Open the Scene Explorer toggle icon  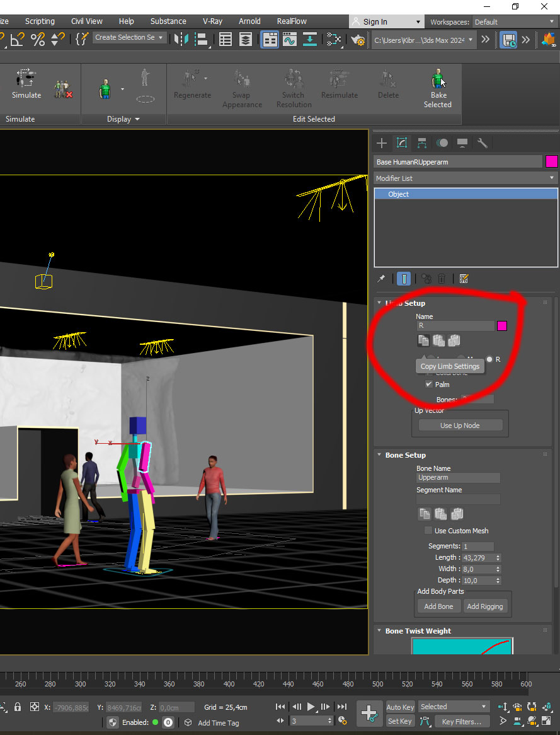point(226,39)
